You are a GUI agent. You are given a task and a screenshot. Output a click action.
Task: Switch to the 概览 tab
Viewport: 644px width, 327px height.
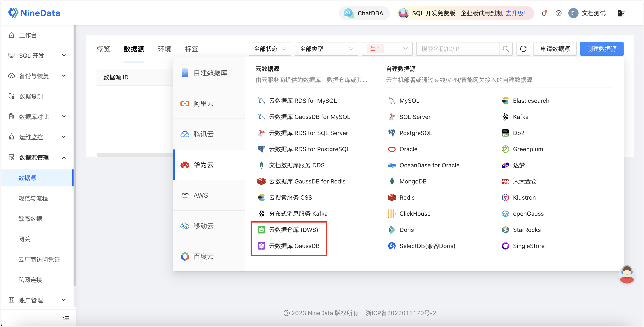(x=103, y=49)
